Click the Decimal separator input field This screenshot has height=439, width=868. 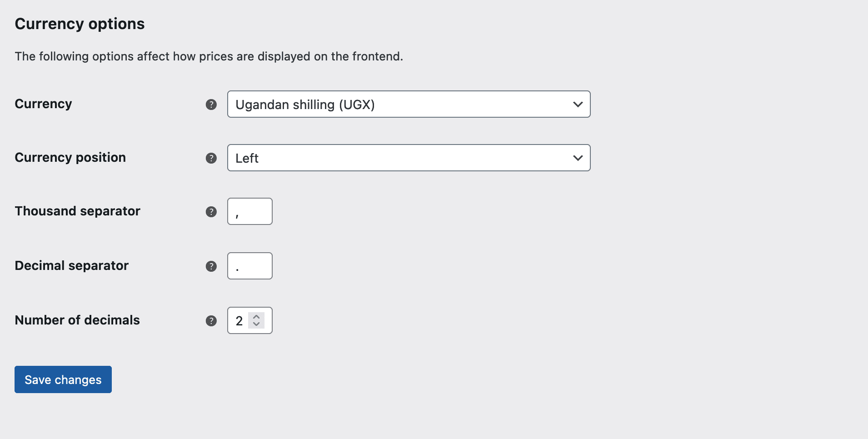click(x=249, y=266)
